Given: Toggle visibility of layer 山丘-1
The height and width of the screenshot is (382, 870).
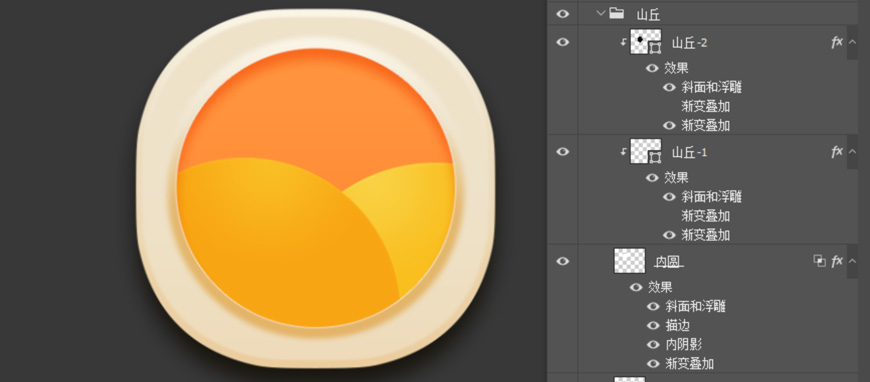Looking at the screenshot, I should 563,151.
